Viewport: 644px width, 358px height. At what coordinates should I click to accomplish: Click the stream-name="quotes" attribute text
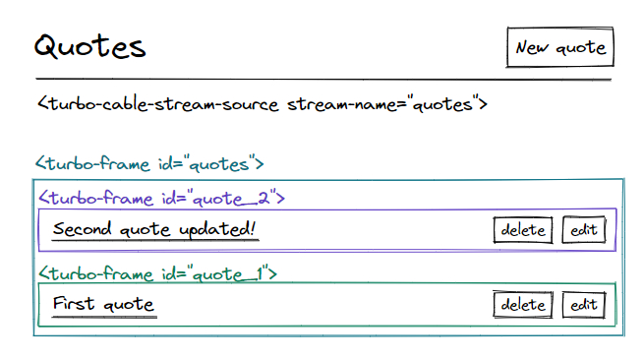tap(381, 104)
